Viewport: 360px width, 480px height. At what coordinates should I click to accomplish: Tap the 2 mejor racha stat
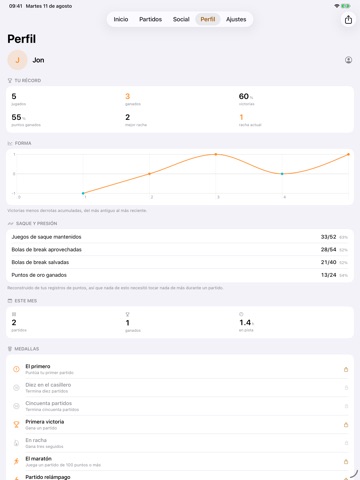click(136, 120)
